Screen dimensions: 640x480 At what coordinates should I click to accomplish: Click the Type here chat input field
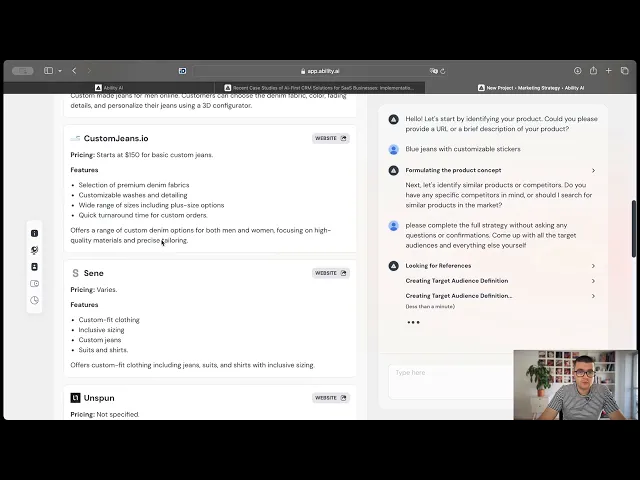tap(451, 381)
